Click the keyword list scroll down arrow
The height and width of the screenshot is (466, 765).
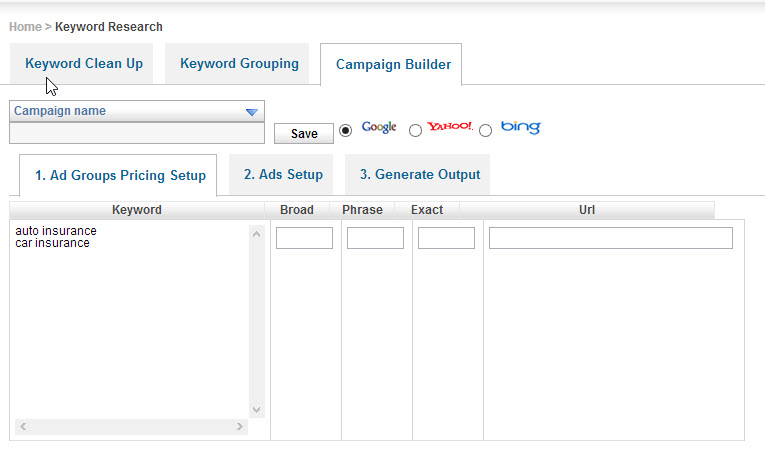(x=257, y=409)
